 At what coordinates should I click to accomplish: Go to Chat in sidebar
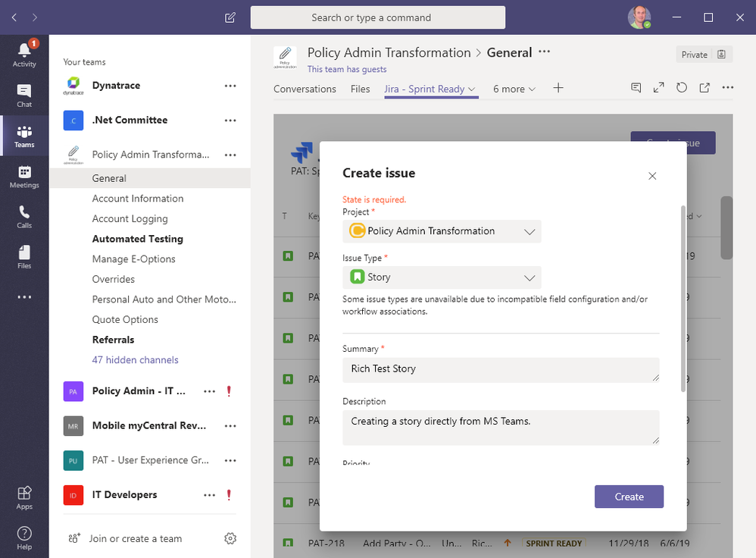(x=24, y=95)
